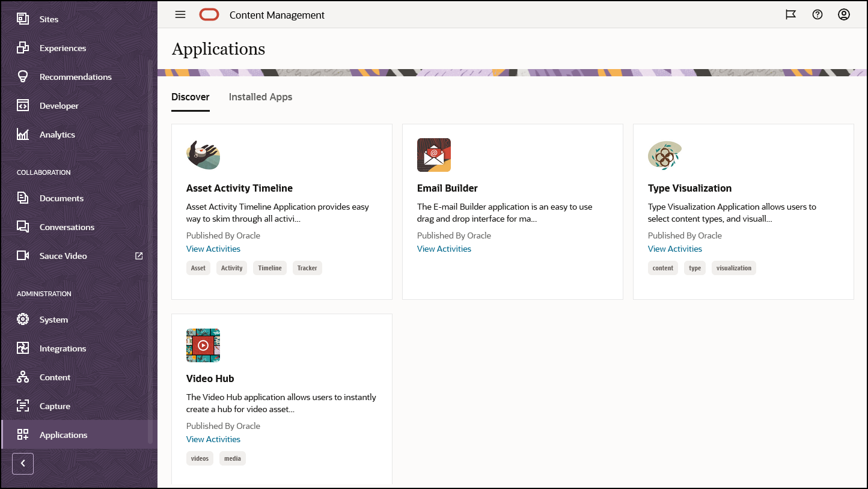868x489 pixels.
Task: Click the COLLABORATION section label
Action: (x=44, y=172)
